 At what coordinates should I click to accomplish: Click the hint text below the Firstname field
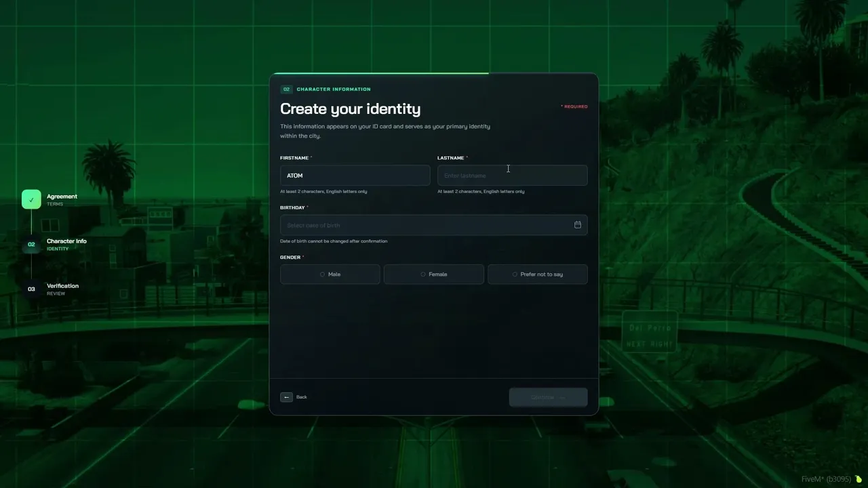323,192
